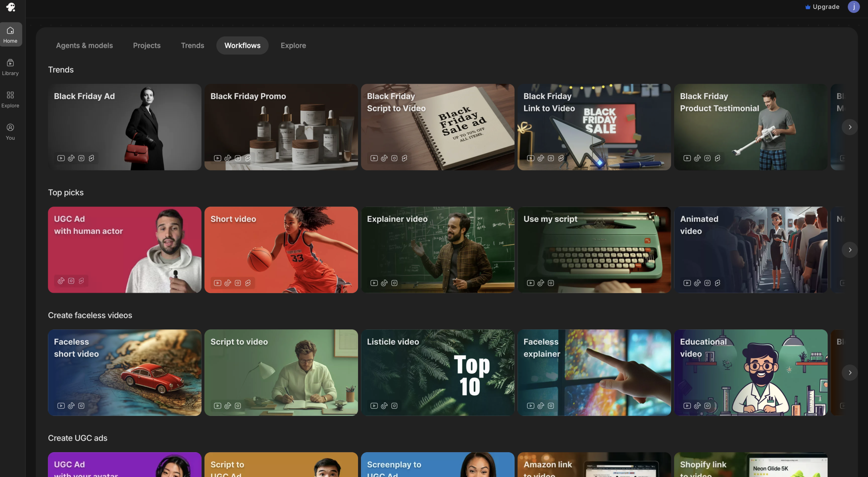Switch to the Explore tab in top navigation
The height and width of the screenshot is (477, 868).
point(293,45)
